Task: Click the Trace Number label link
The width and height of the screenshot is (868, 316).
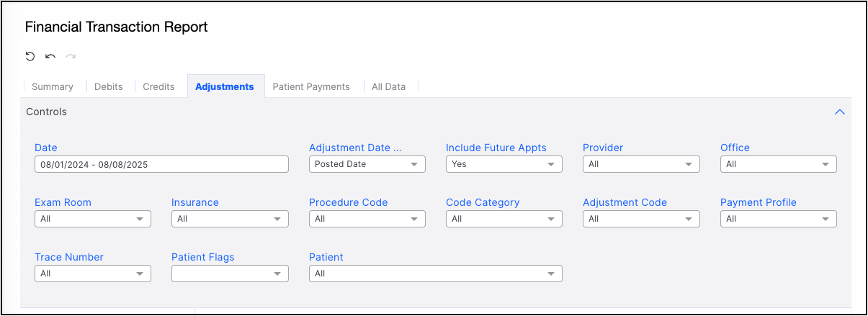Action: [69, 257]
